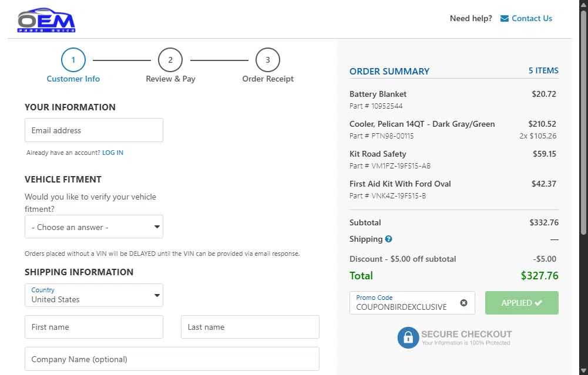Screen dimensions: 588x375
Task: Click the First name field
Action: (94, 327)
